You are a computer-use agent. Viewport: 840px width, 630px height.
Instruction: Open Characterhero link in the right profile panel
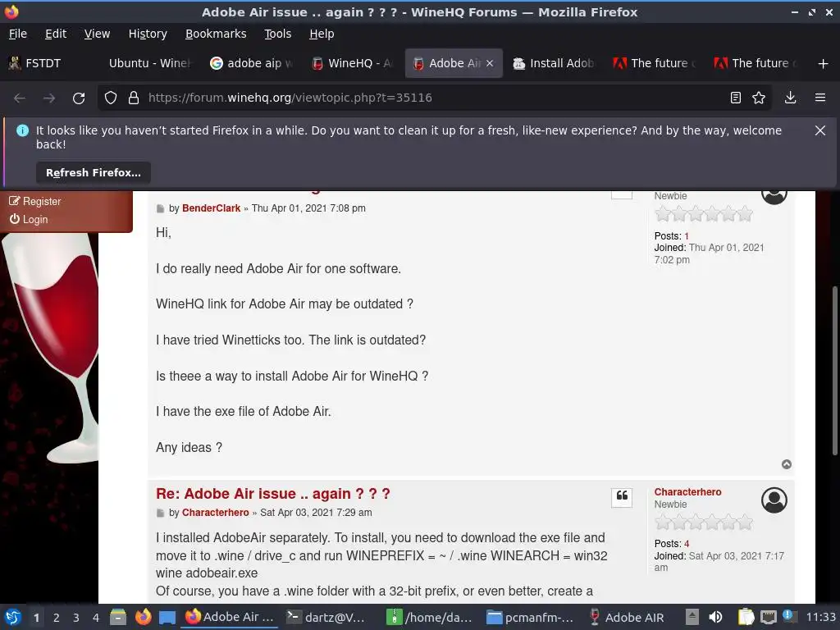point(687,492)
